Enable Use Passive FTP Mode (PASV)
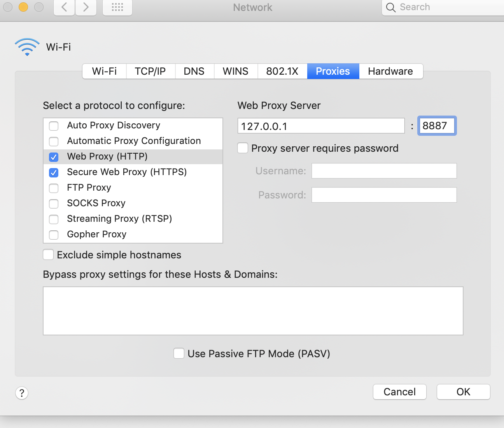The height and width of the screenshot is (428, 504). [179, 353]
